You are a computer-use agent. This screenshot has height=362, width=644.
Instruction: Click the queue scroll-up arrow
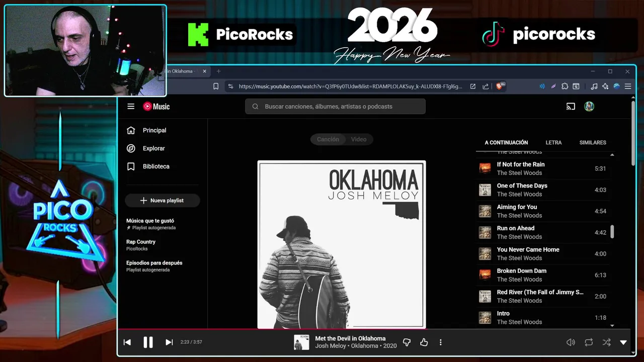[x=612, y=155]
